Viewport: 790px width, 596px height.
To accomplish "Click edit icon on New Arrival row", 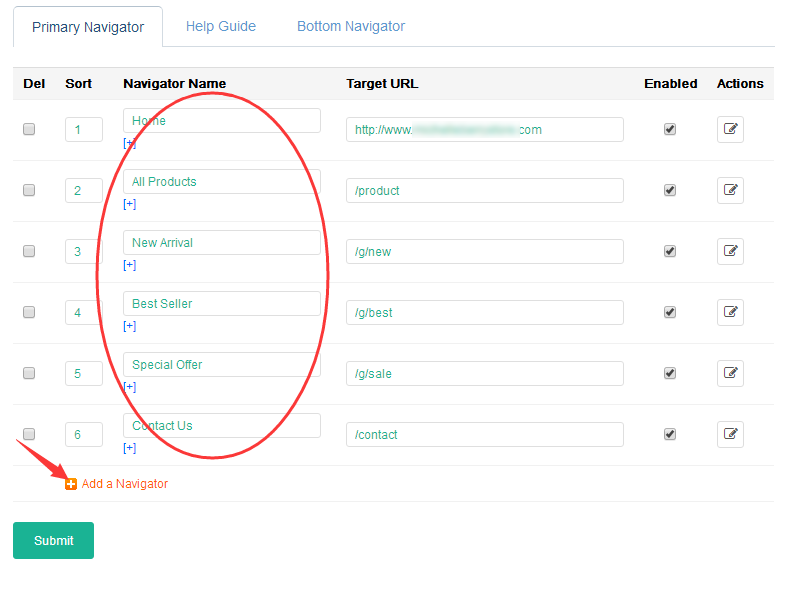I will pos(730,251).
